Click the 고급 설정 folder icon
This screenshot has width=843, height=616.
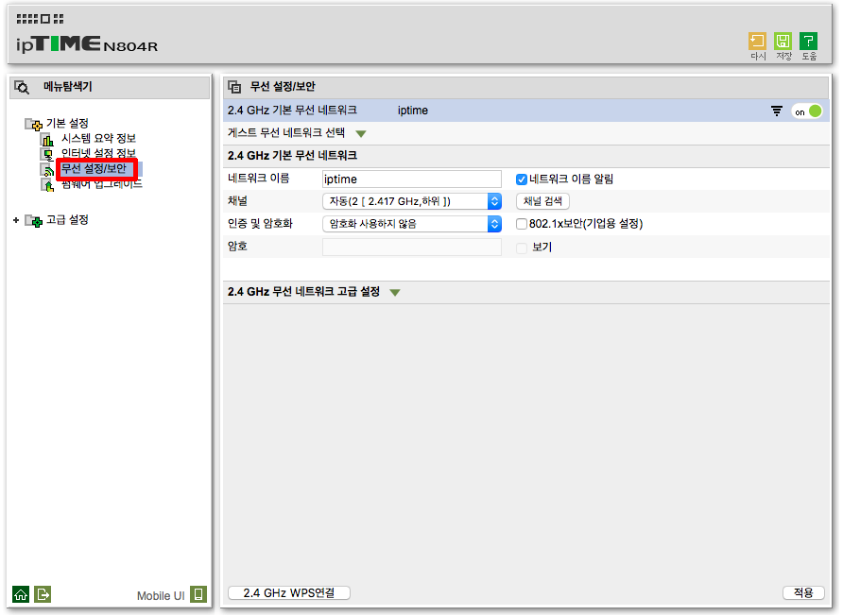33,221
